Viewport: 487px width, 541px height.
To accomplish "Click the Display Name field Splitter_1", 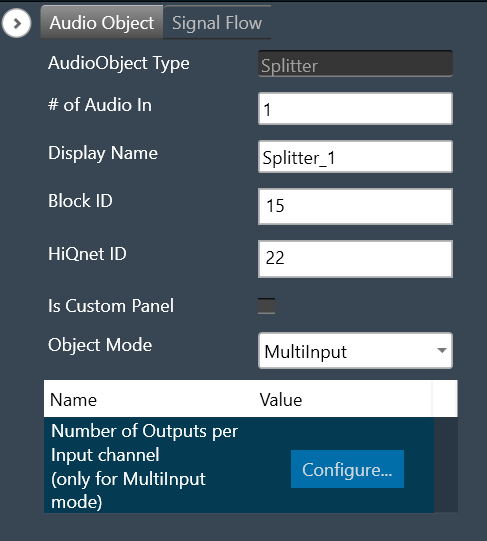I will click(x=355, y=157).
